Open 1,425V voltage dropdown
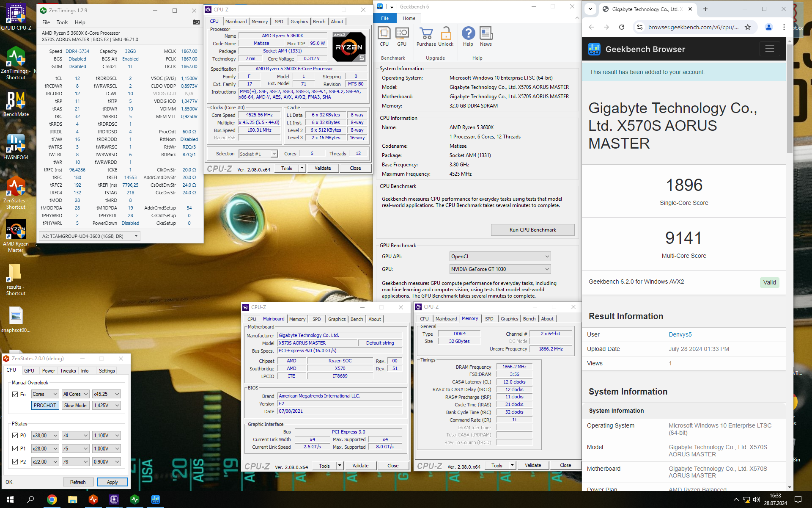 107,406
